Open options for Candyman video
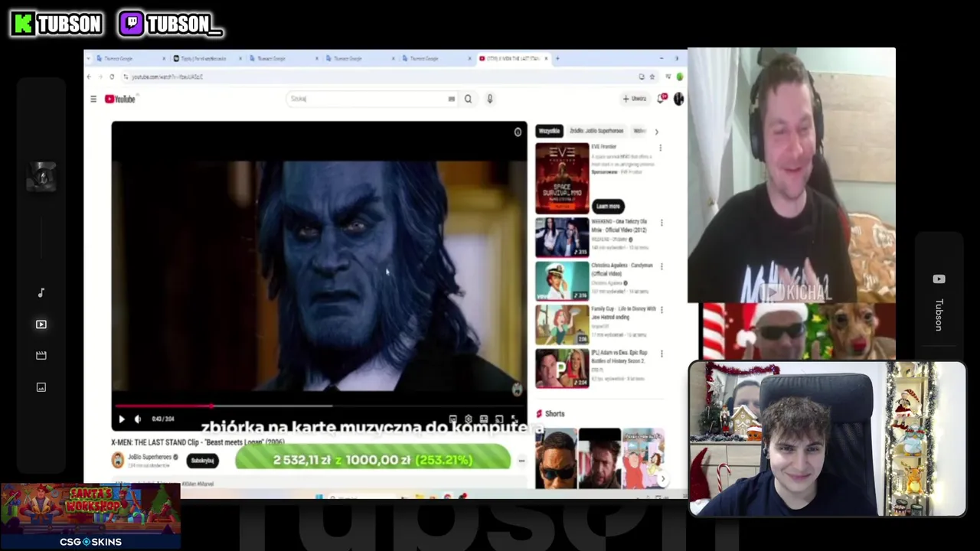Screen dimensions: 980x551 (661, 266)
